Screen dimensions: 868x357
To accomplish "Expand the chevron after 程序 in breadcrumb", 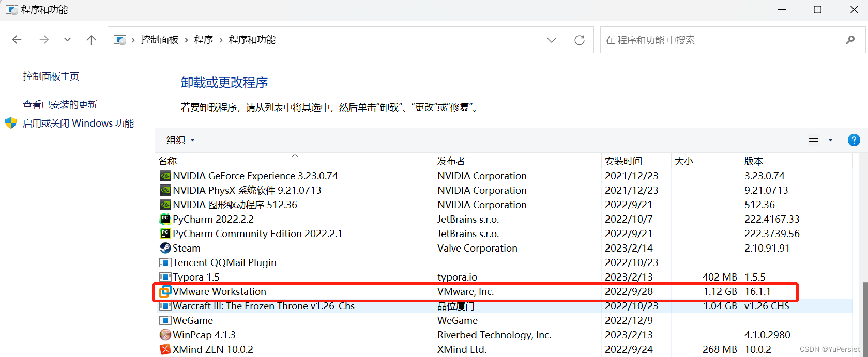I will tap(221, 40).
